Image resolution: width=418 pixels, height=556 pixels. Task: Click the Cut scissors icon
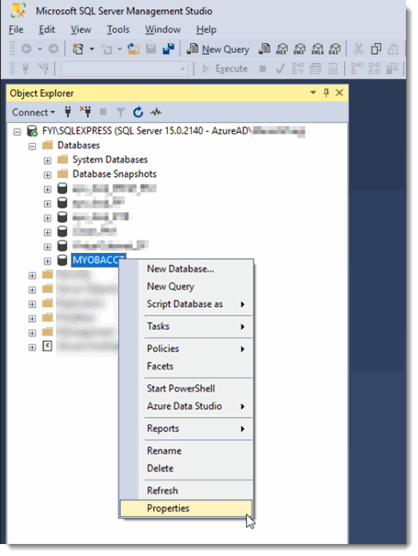click(x=358, y=49)
